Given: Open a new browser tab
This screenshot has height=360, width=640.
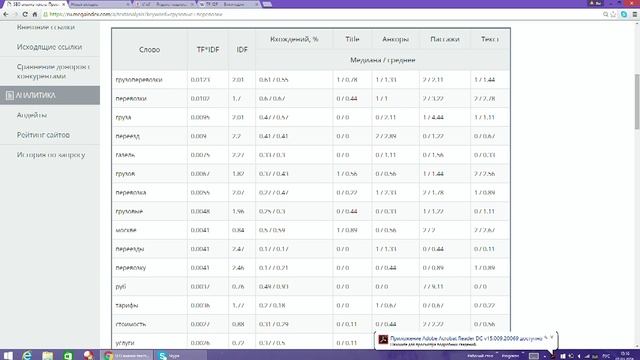Looking at the screenshot, I should [267, 4].
